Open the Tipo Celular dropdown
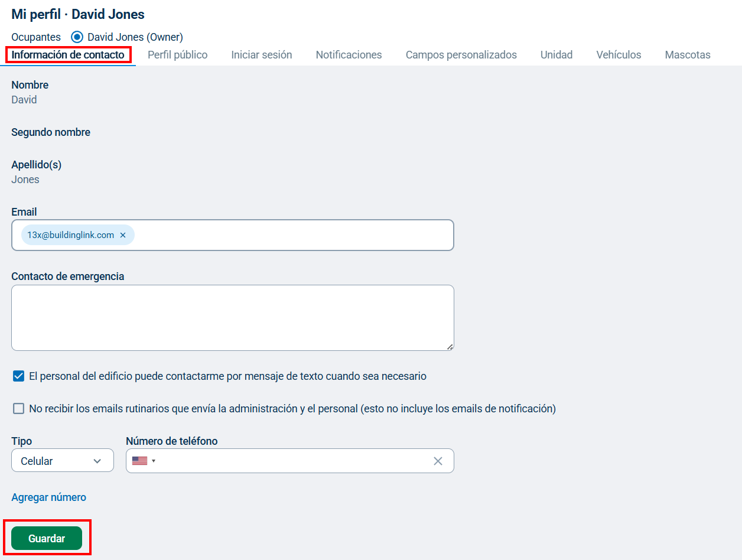Viewport: 742px width, 560px height. pos(63,461)
